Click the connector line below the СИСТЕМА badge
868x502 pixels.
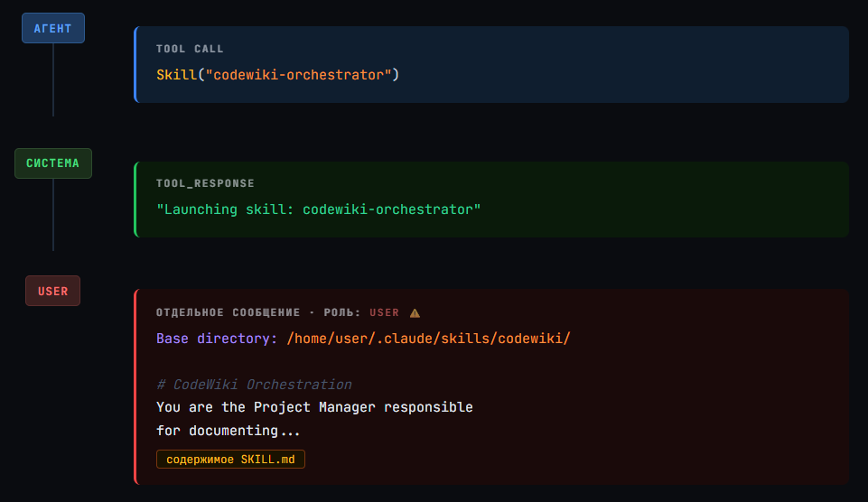[53, 215]
